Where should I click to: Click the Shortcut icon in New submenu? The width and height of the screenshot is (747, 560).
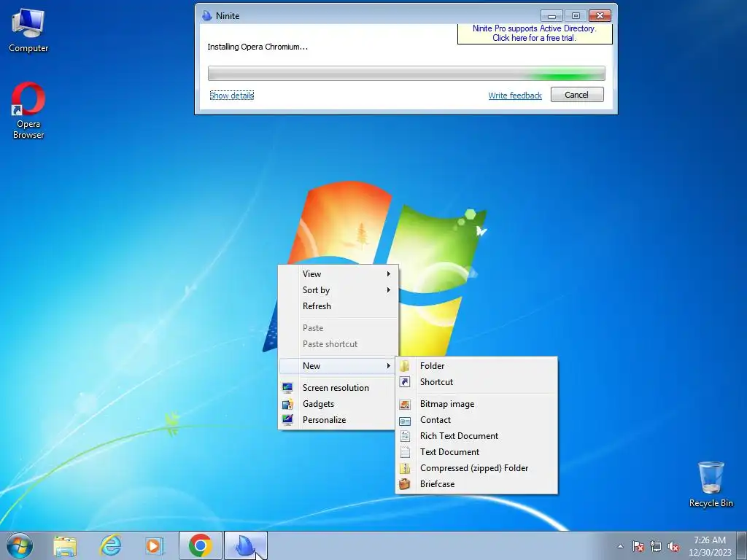(x=405, y=382)
